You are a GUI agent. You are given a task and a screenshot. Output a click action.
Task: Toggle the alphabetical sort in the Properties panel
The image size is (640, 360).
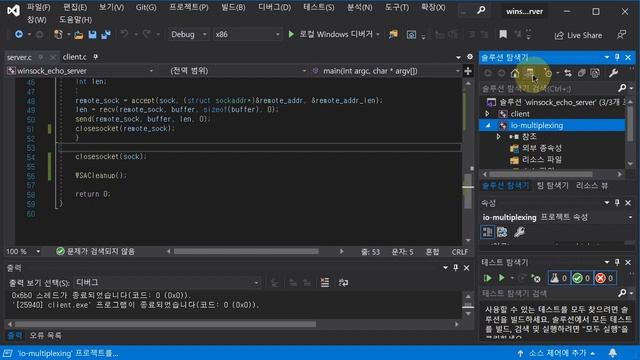(x=502, y=232)
